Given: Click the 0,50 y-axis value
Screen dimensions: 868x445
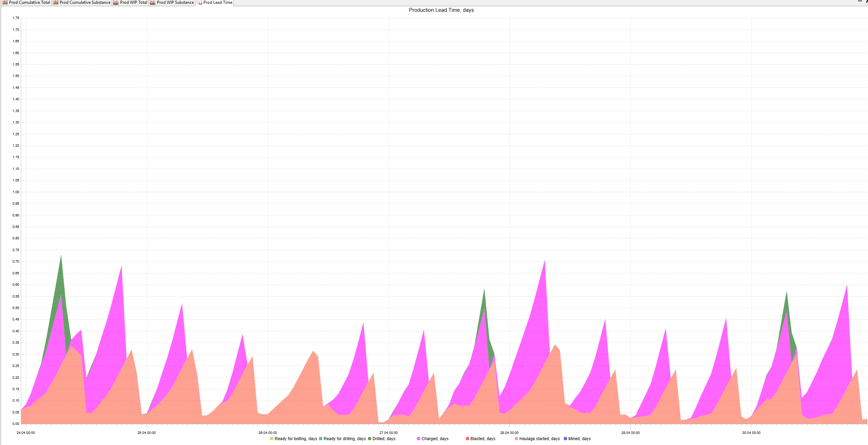Looking at the screenshot, I should coord(16,308).
